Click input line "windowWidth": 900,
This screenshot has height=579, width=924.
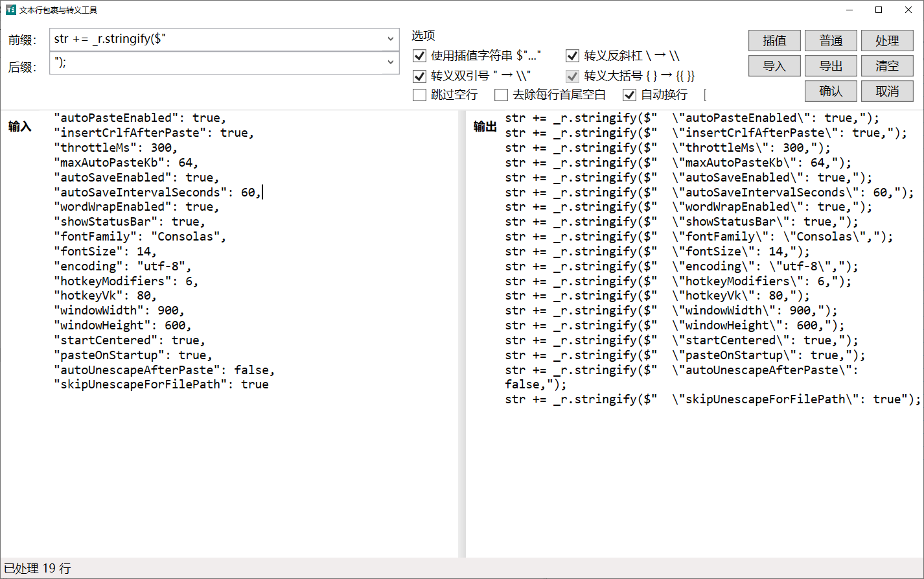click(x=119, y=311)
